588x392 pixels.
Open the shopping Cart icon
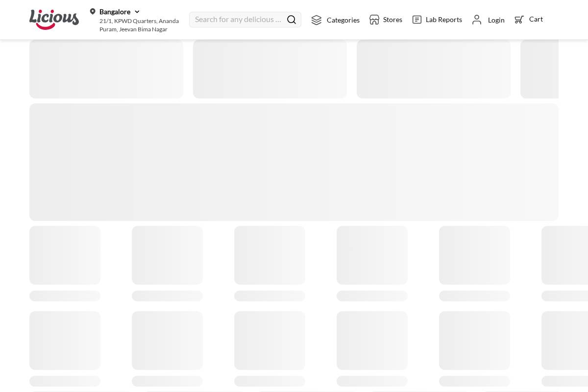(519, 20)
